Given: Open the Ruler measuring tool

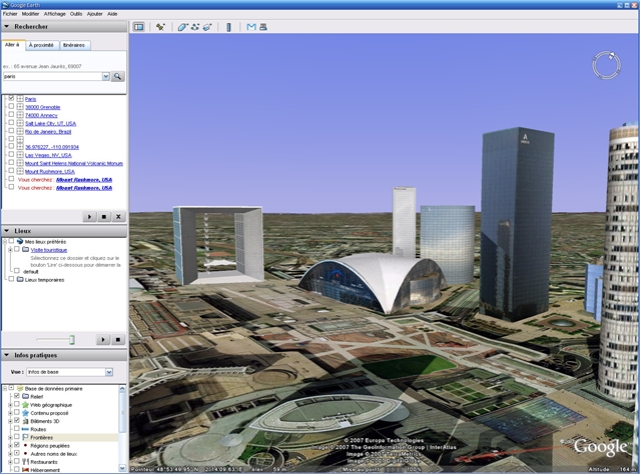Looking at the screenshot, I should click(229, 27).
